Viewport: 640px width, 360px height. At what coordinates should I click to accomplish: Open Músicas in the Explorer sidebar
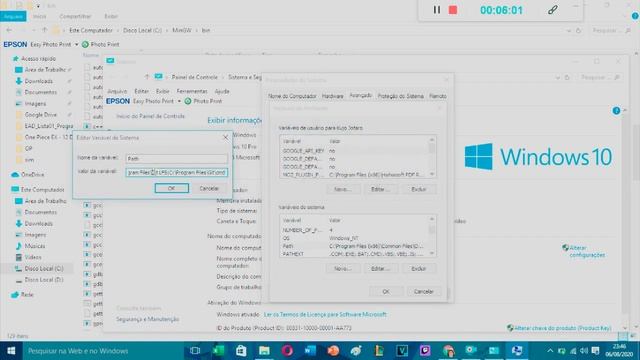(x=30, y=246)
